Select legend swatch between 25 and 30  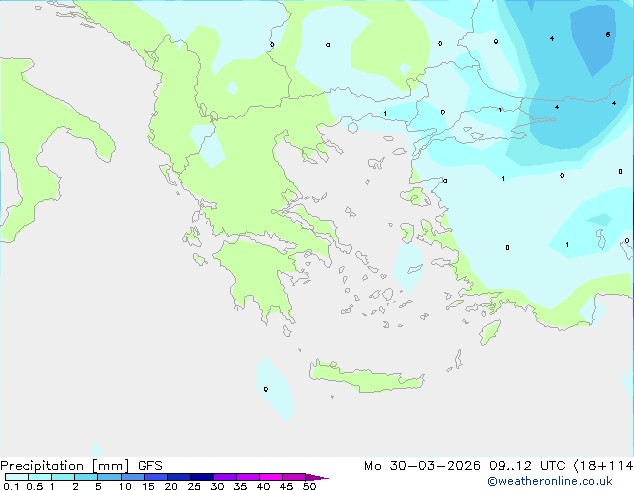[202, 477]
